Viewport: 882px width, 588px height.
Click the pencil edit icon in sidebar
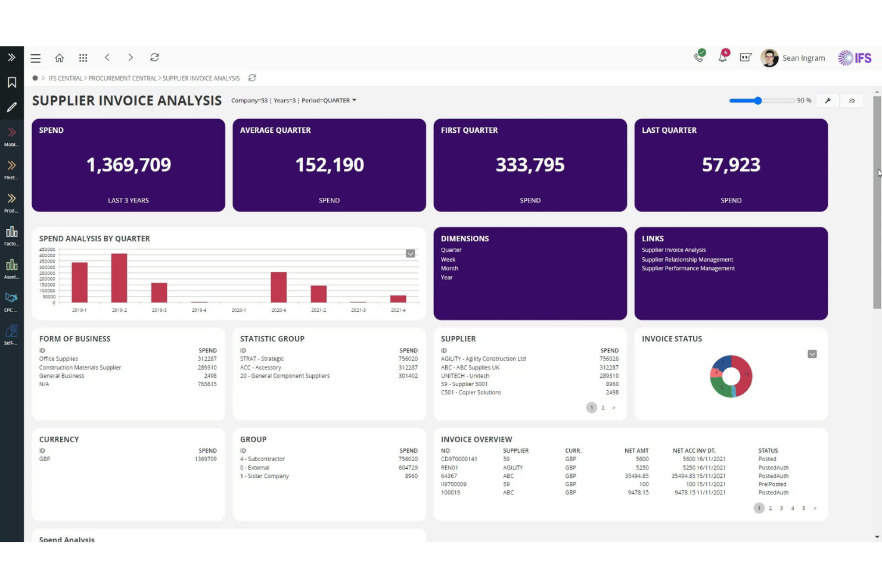click(11, 107)
